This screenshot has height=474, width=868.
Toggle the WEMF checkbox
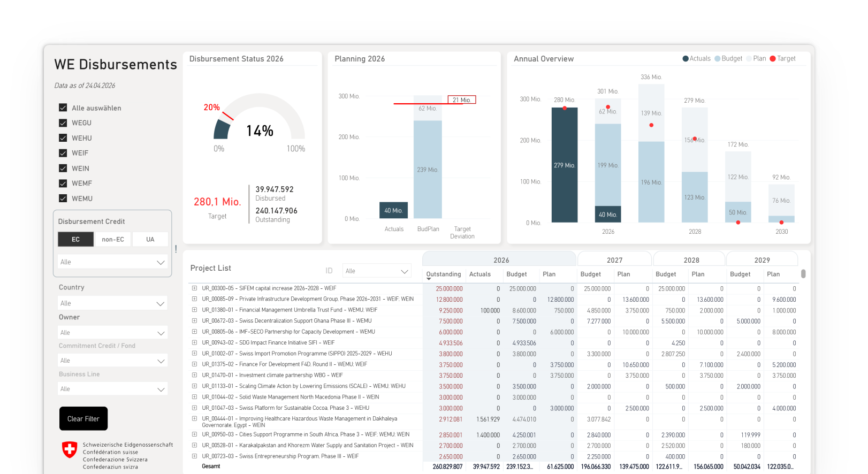63,183
